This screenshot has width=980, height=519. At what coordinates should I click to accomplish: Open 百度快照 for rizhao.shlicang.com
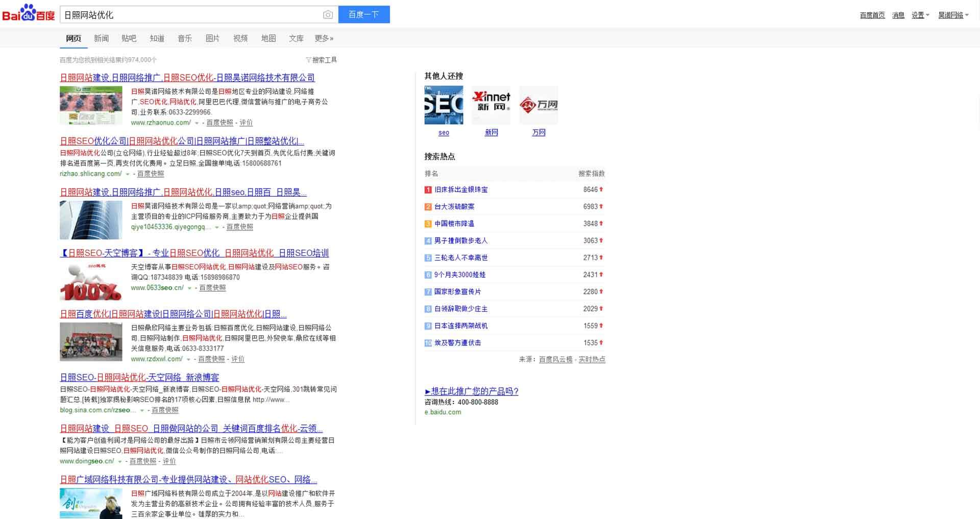(x=151, y=174)
